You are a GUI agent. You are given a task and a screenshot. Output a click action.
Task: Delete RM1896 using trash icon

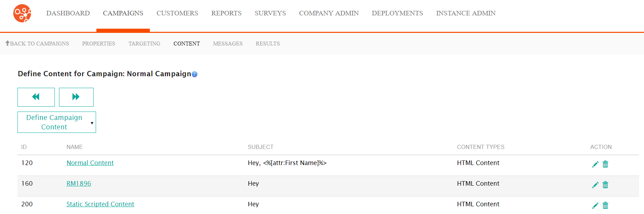(x=606, y=185)
